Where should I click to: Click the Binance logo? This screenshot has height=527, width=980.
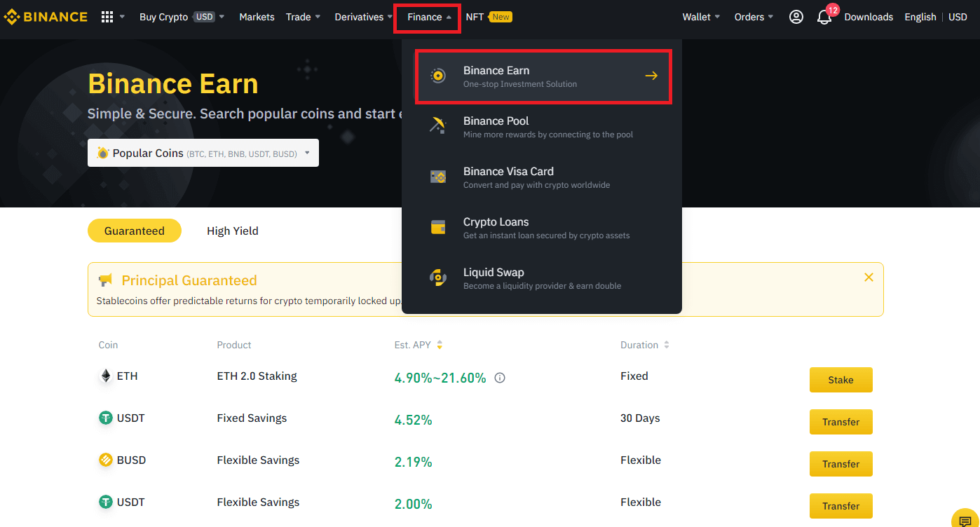click(46, 17)
